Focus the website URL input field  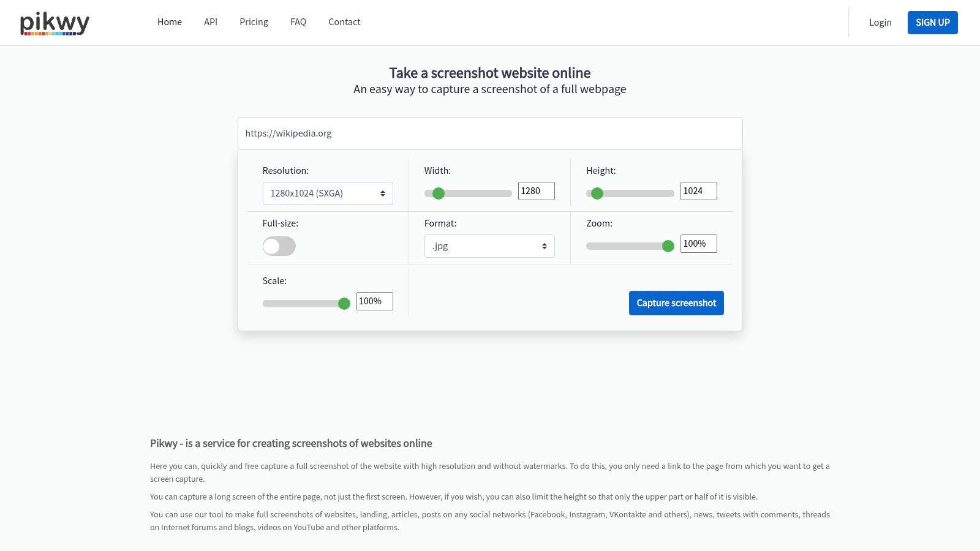click(x=490, y=133)
